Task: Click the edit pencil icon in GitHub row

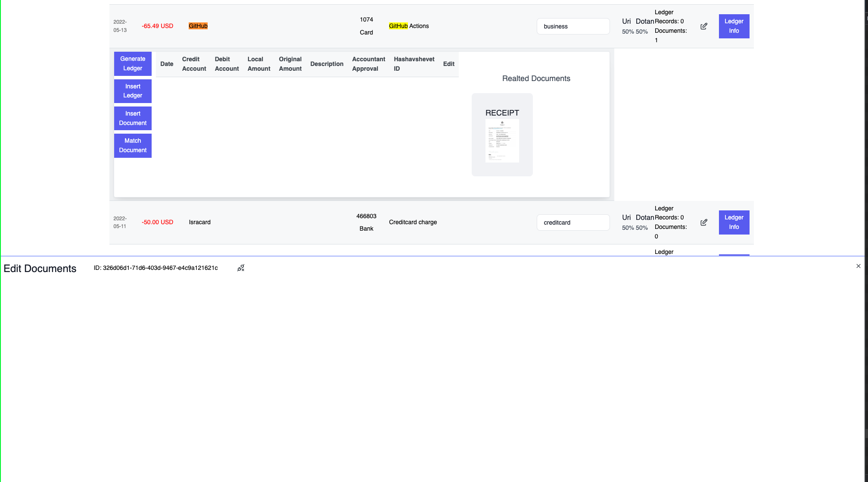Action: [x=704, y=26]
